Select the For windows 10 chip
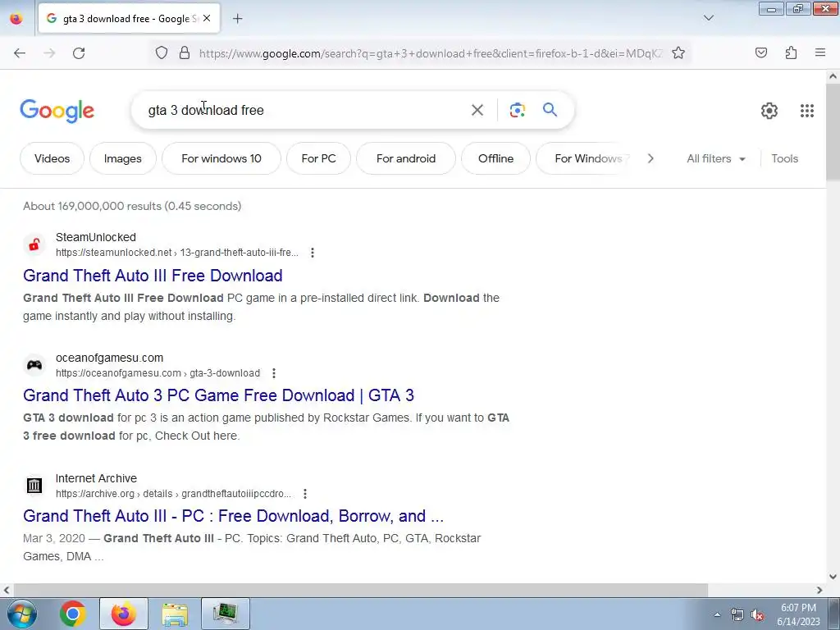 point(221,158)
